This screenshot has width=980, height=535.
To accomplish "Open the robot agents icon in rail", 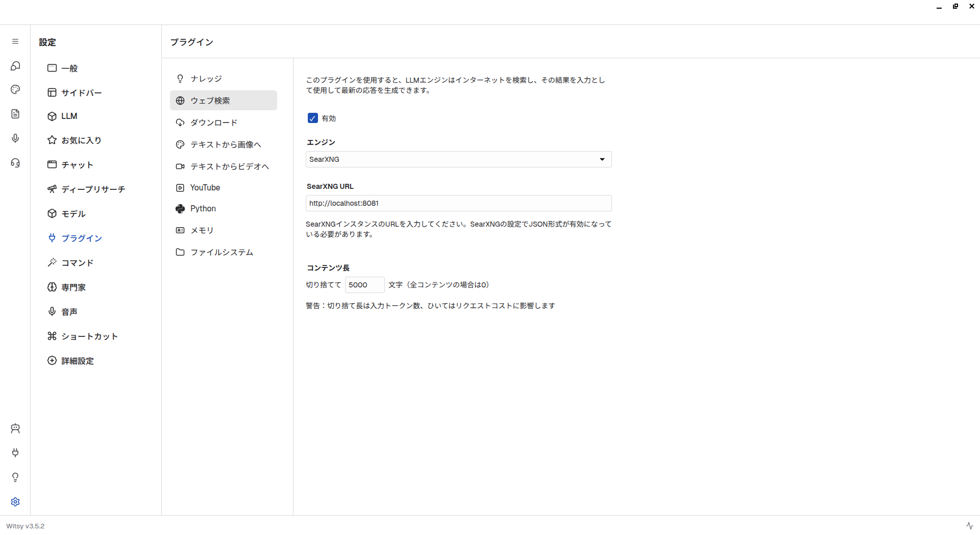I will (15, 428).
